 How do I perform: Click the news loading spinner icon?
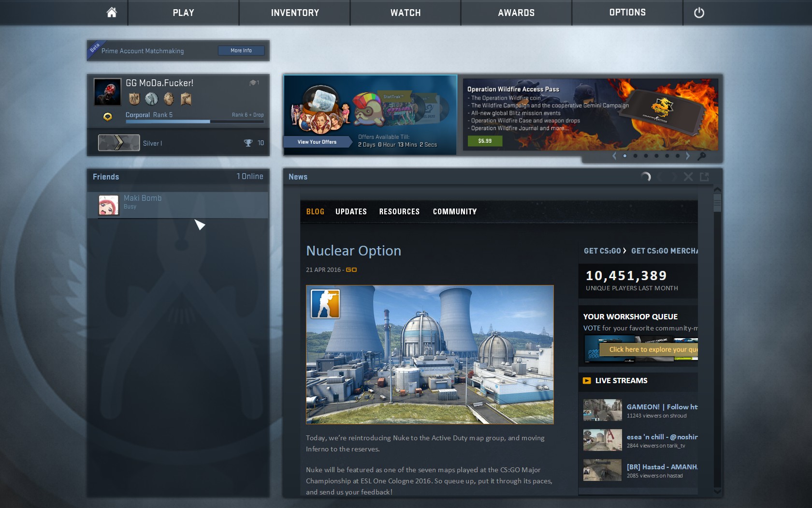pyautogui.click(x=646, y=177)
